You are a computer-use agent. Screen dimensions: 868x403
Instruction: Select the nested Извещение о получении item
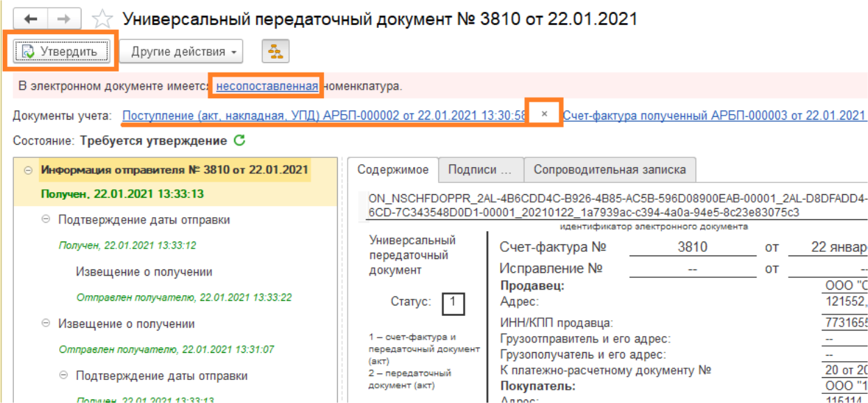tap(144, 271)
